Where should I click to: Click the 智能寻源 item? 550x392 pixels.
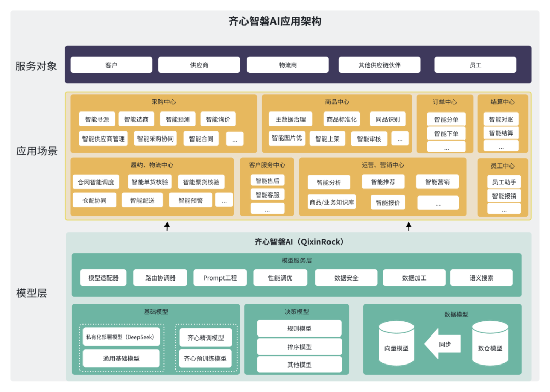tap(97, 119)
